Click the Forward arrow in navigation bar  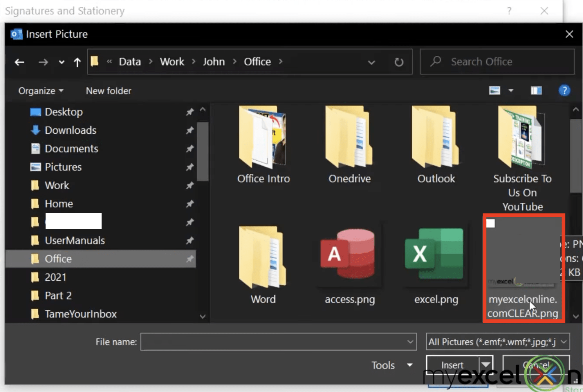(x=43, y=62)
